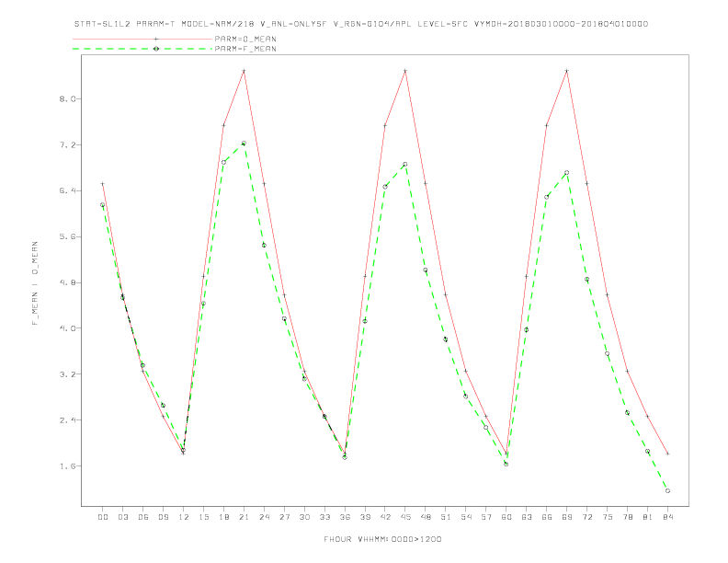Image resolution: width=728 pixels, height=563 pixels.
Task: Select the F_MEAN circle point at hour 21
Action: click(x=244, y=144)
